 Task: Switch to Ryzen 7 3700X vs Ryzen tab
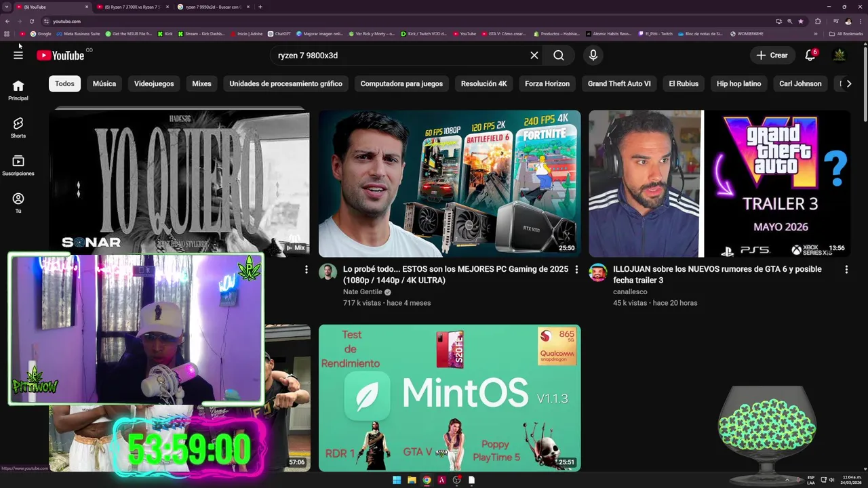pos(132,7)
